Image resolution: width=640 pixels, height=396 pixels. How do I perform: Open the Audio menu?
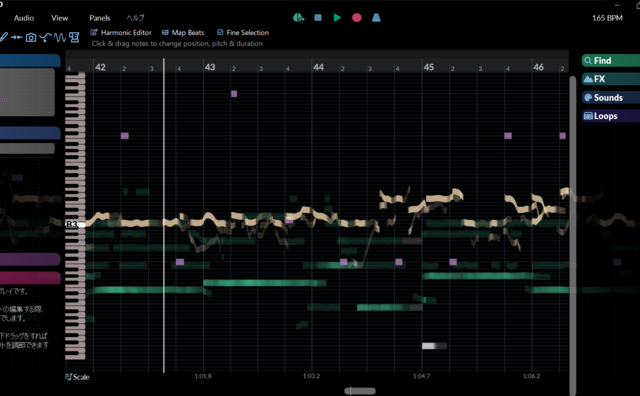click(x=24, y=18)
